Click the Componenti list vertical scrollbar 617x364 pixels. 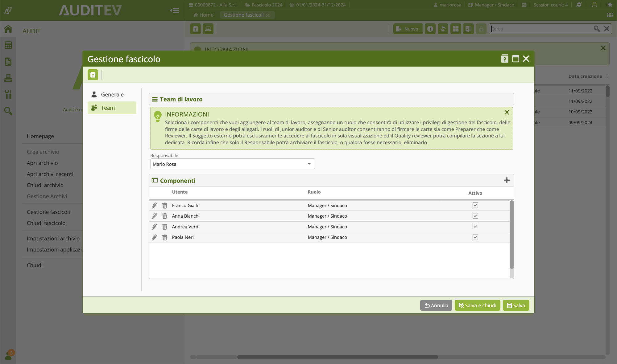[511, 234]
